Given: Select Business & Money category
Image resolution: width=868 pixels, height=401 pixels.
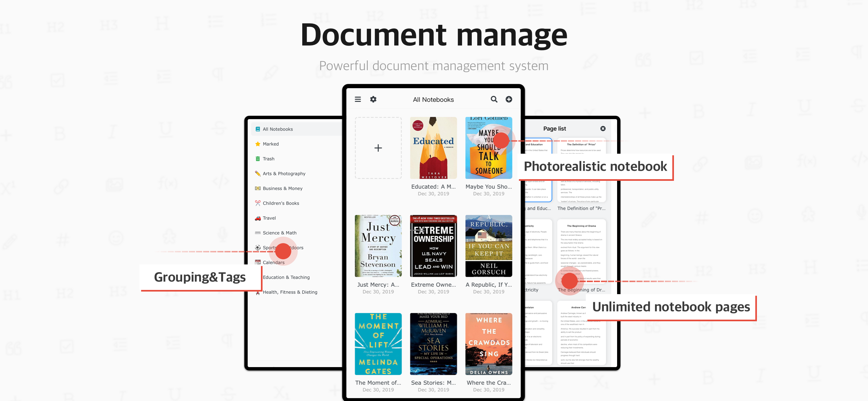Looking at the screenshot, I should (282, 188).
